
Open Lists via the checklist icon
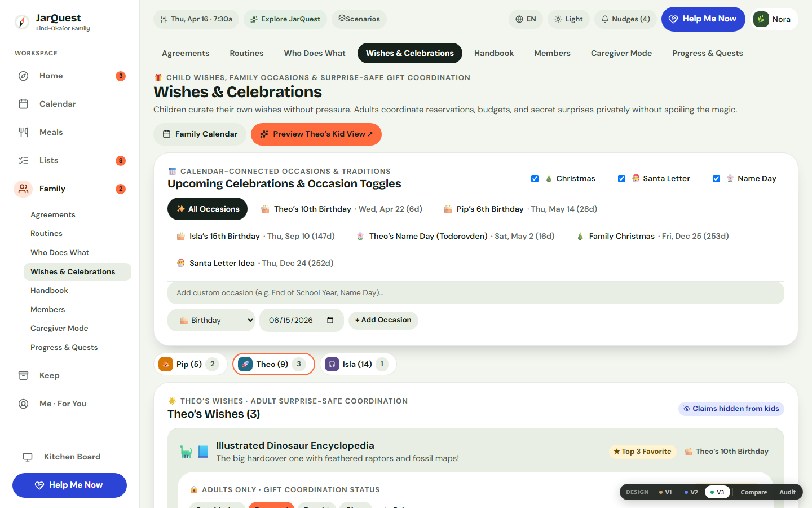coord(23,160)
